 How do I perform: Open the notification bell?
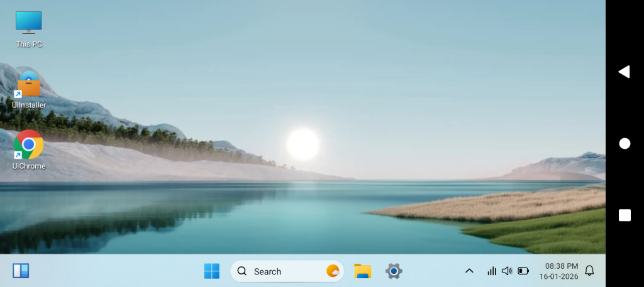589,271
